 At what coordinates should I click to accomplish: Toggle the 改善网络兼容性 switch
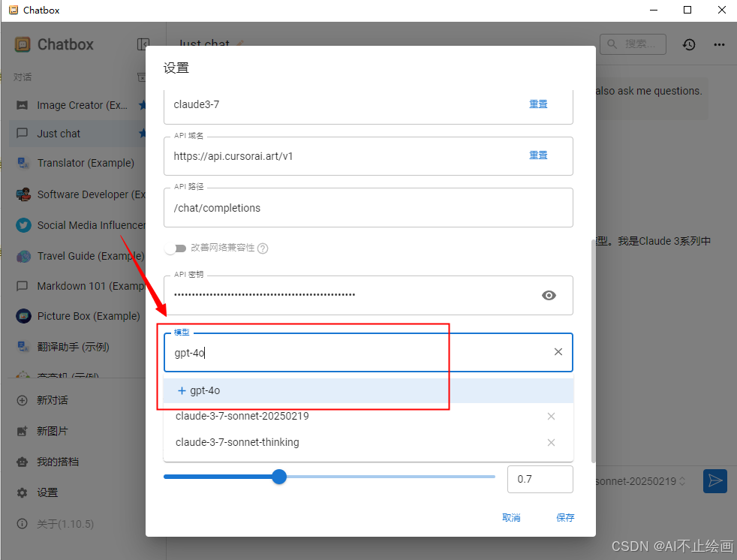[176, 248]
